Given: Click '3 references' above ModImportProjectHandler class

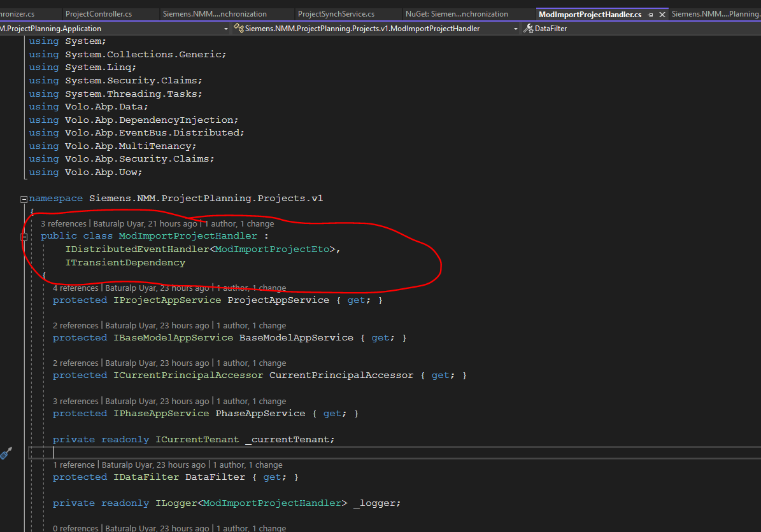Looking at the screenshot, I should click(63, 223).
